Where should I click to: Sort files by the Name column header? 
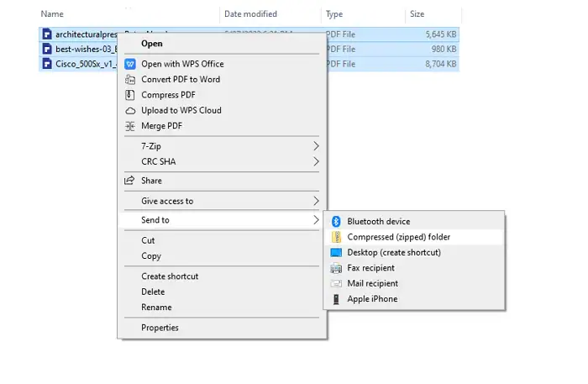(53, 14)
